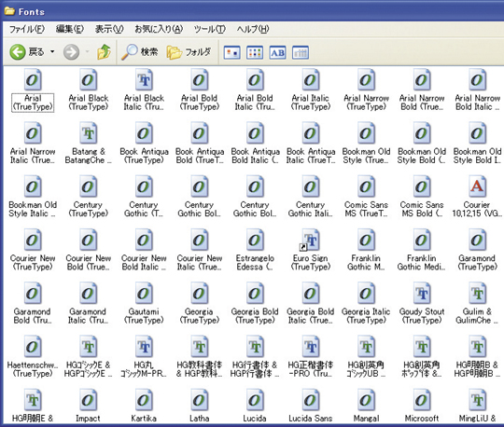Select the Batang & BatangChe font icon
The width and height of the screenshot is (504, 427).
[89, 133]
